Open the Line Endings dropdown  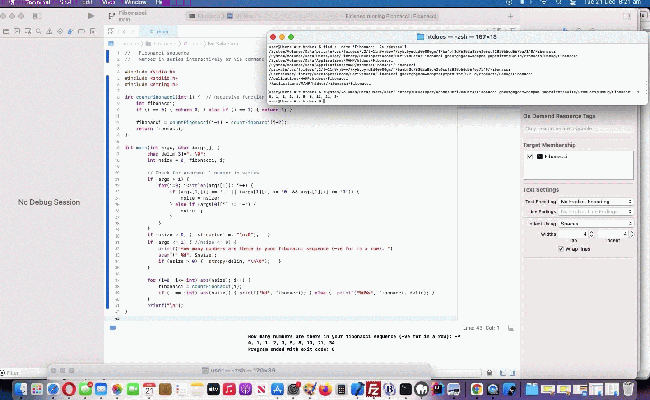point(595,212)
